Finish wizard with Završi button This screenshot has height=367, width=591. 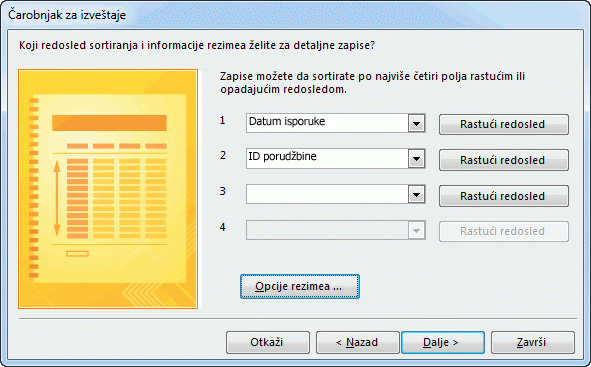point(533,342)
